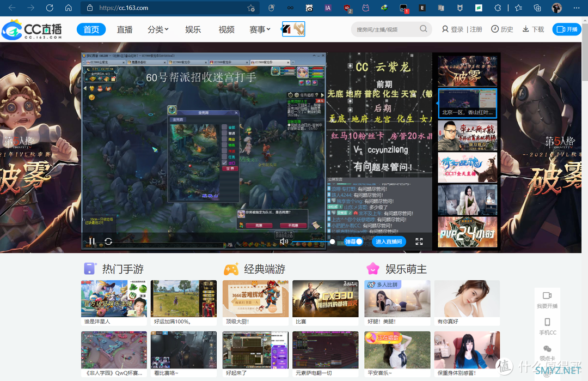Click the 热门手游 section heading
This screenshot has width=588, height=381.
tap(123, 269)
